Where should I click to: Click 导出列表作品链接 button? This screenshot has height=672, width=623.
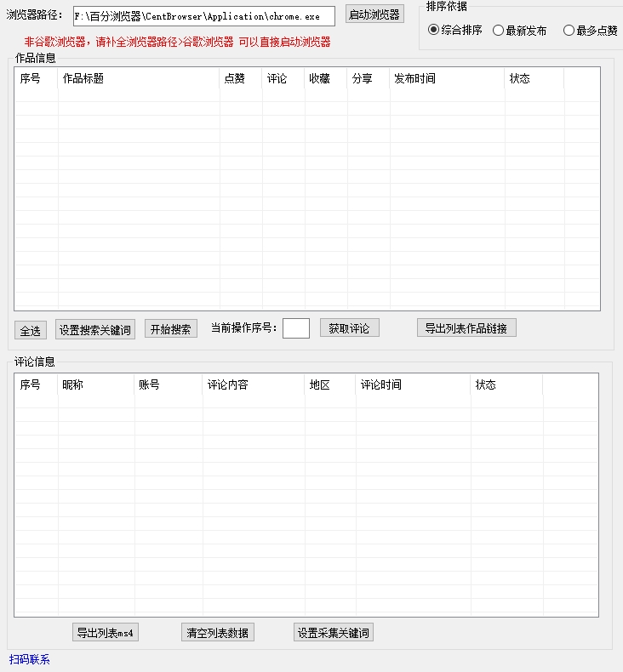point(466,328)
